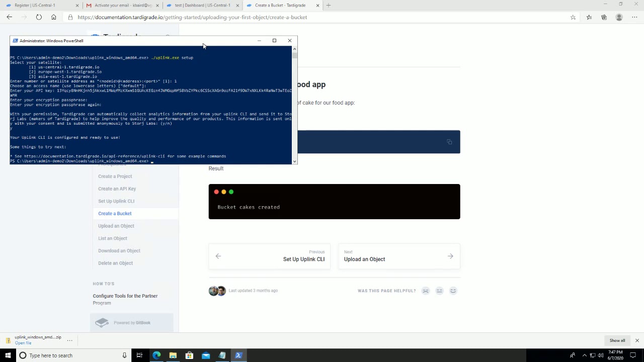The image size is (644, 362).
Task: Select the Create a Bucket Tardigrade tab
Action: pos(282,5)
